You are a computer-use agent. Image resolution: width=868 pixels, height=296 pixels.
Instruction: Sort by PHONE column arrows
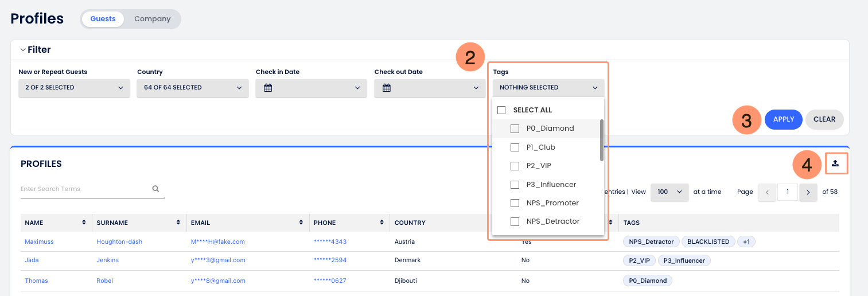(x=382, y=223)
